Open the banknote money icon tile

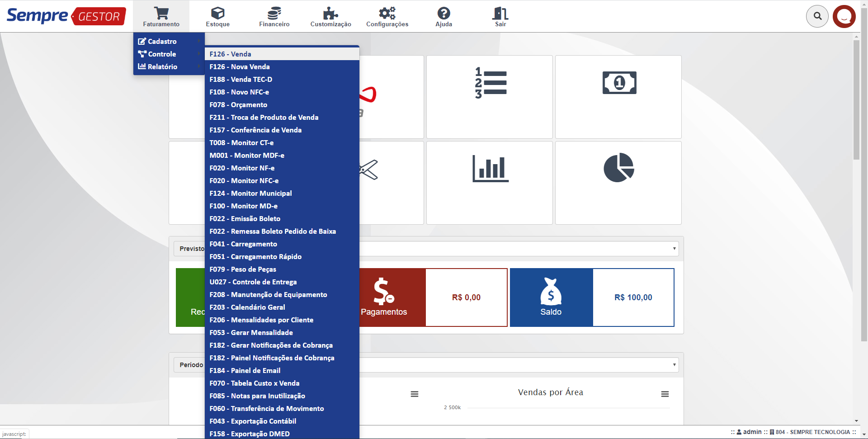tap(618, 97)
